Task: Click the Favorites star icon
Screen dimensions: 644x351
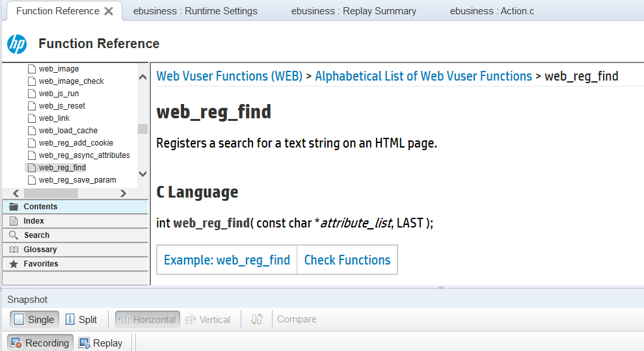Action: (14, 264)
